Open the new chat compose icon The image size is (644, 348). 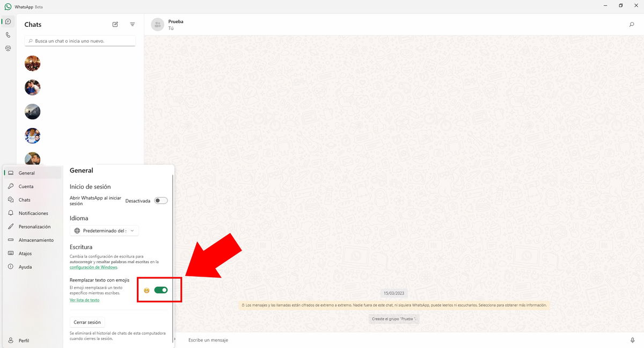115,24
